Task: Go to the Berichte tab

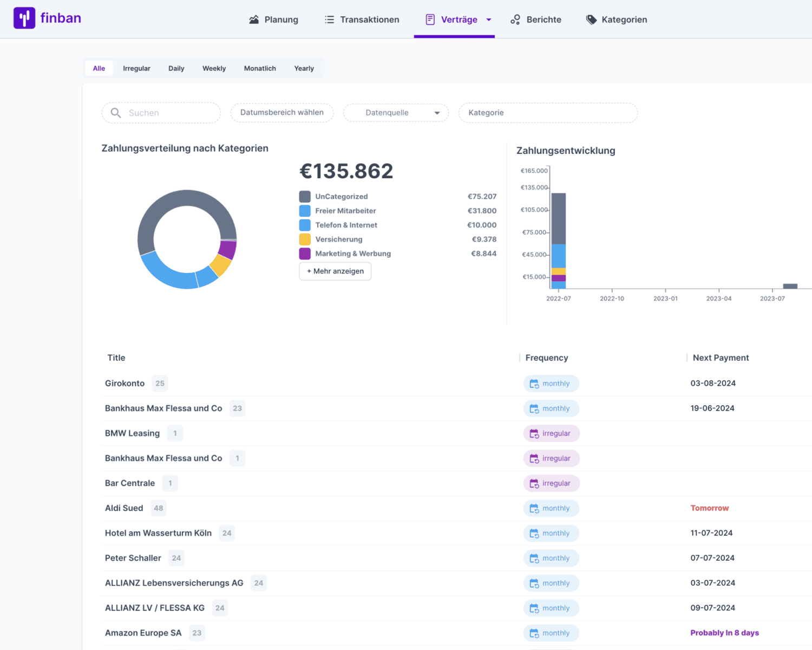Action: coord(543,19)
